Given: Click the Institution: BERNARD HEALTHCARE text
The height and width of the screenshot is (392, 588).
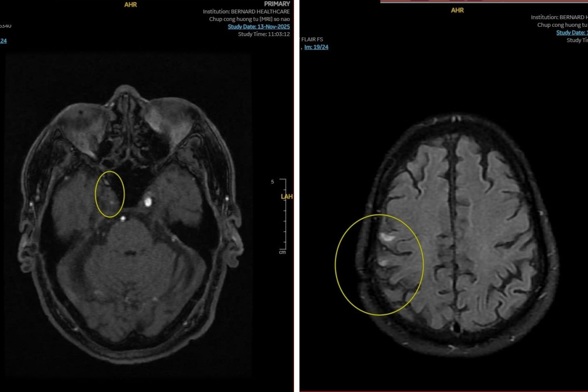Looking at the screenshot, I should point(246,12).
